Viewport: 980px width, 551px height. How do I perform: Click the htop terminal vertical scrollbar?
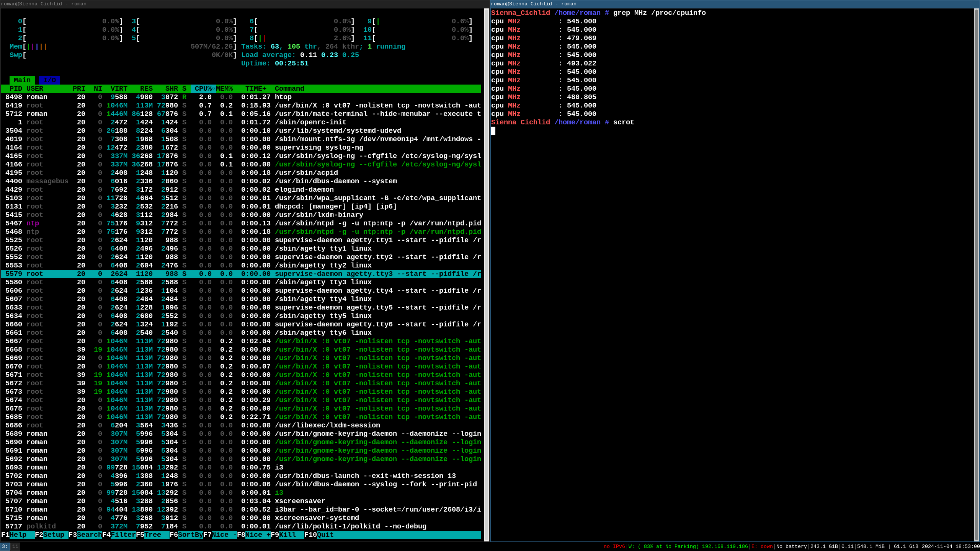click(487, 275)
